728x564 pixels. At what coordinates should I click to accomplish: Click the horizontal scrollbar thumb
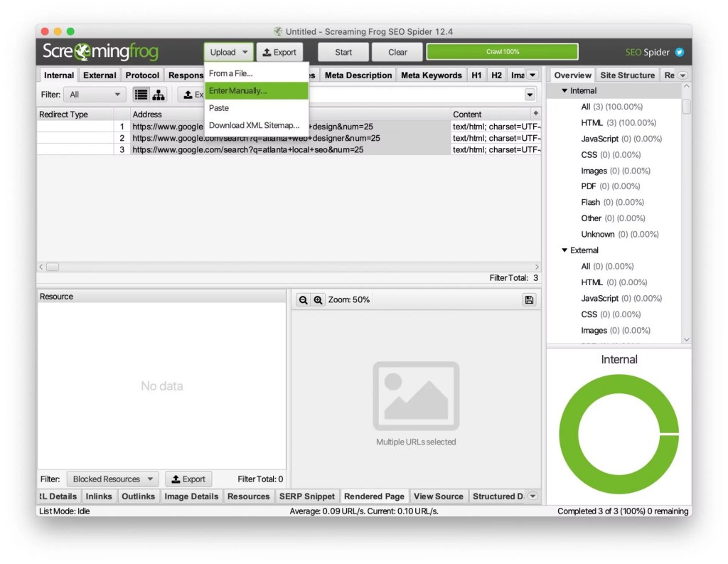coord(53,267)
